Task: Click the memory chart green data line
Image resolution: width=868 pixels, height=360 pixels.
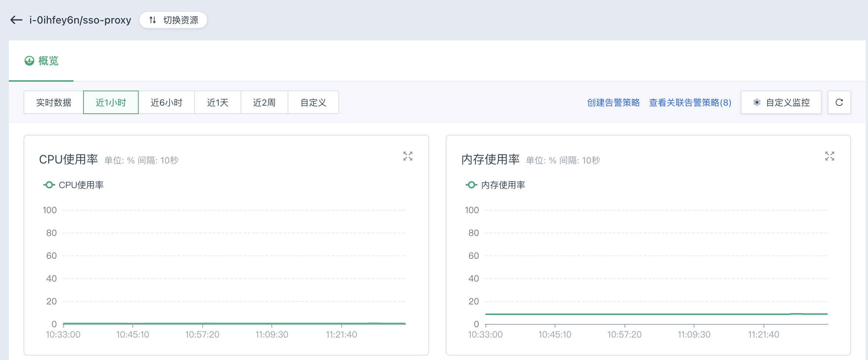Action: [x=657, y=314]
